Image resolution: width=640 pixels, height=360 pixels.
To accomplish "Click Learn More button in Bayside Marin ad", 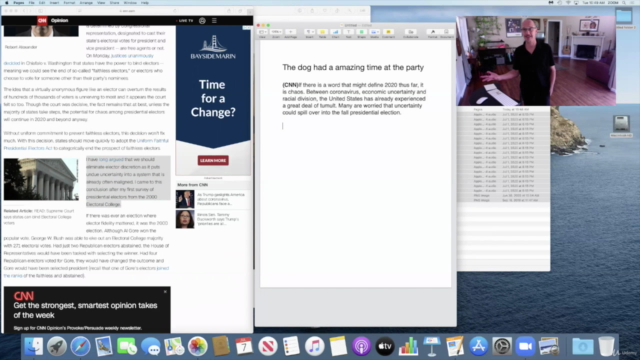I will click(213, 160).
